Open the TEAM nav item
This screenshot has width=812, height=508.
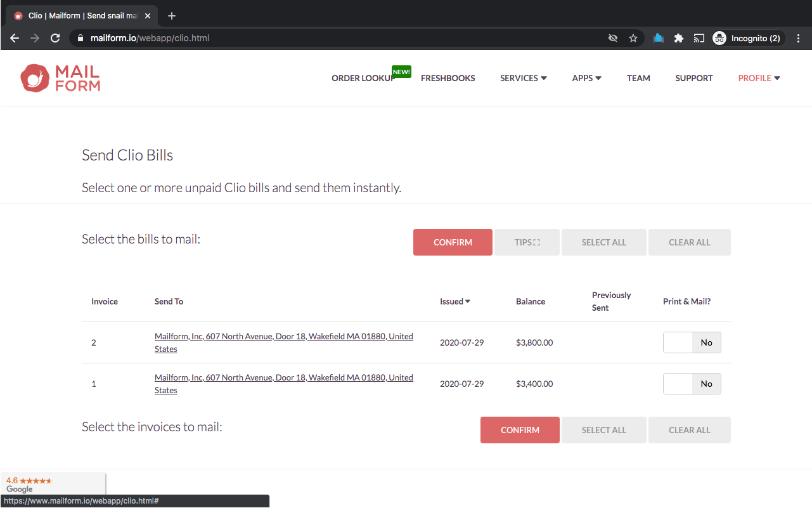coord(638,78)
